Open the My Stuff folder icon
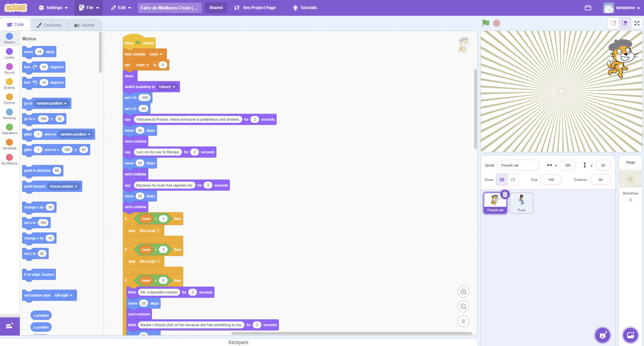Screen dimensions: 644x346 (x=588, y=8)
